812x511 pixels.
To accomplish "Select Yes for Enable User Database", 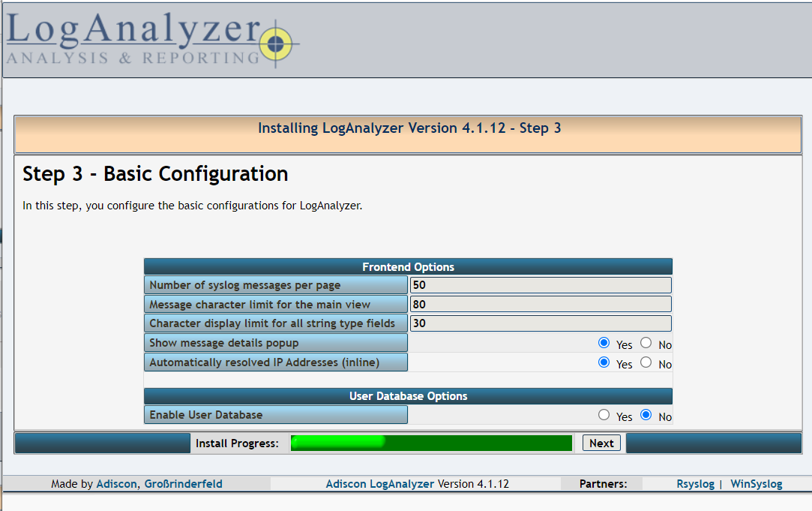I will coord(604,415).
